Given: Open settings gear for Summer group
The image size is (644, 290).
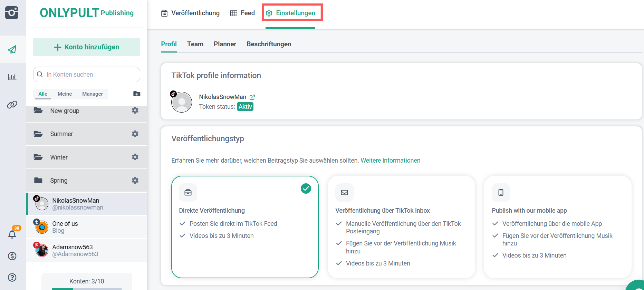Looking at the screenshot, I should (135, 134).
